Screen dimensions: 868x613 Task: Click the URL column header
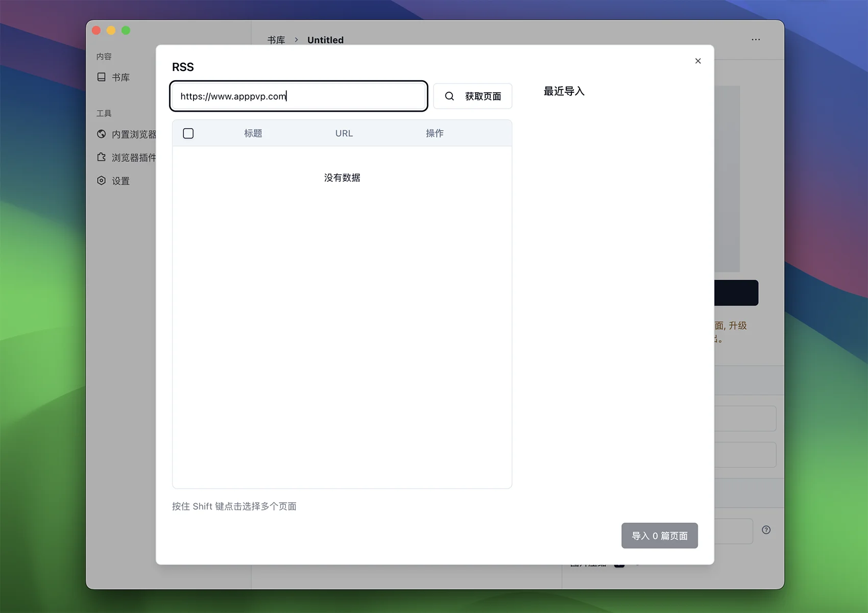tap(344, 133)
